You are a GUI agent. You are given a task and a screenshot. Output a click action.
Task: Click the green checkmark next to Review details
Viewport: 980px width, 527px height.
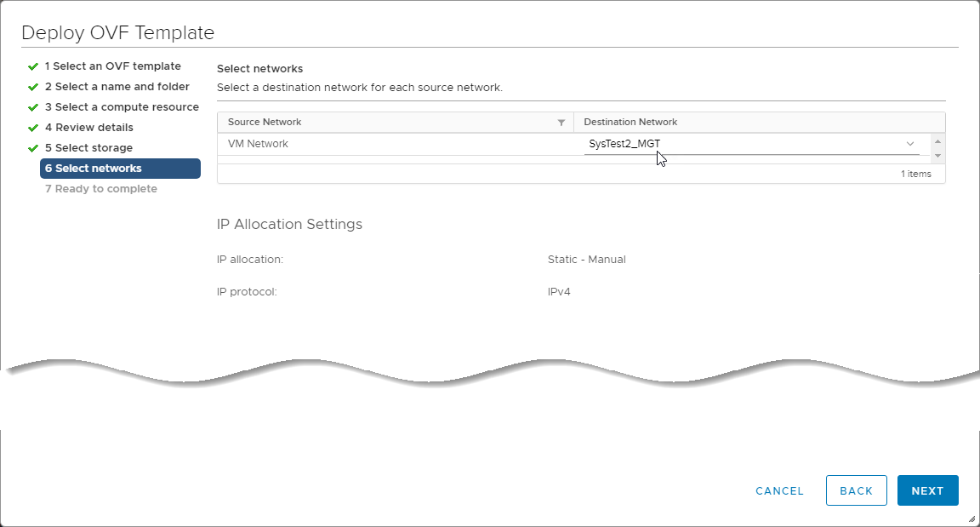tap(33, 128)
